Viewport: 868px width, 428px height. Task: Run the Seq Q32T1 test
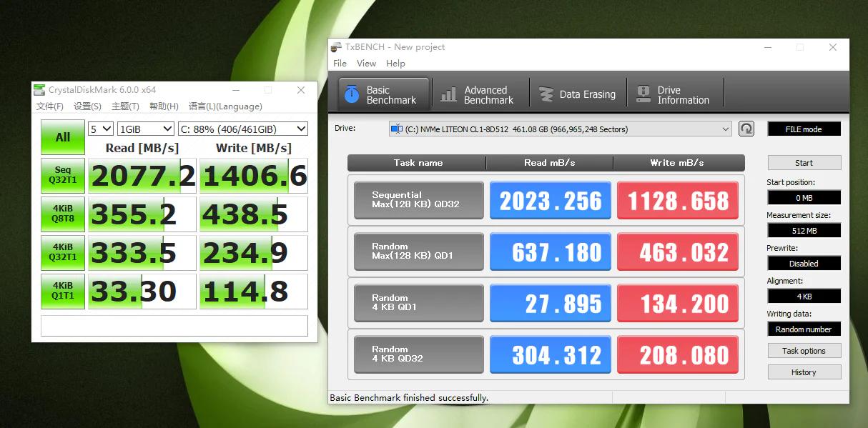(x=63, y=176)
